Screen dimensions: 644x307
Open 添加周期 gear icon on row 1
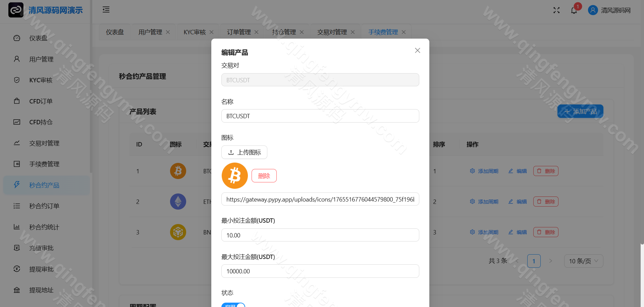point(472,171)
